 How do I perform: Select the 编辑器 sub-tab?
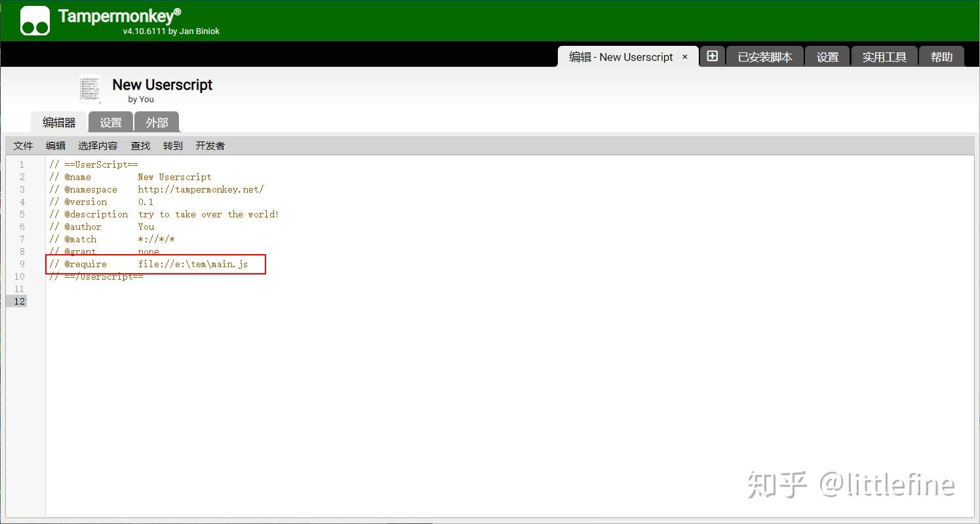tap(59, 122)
